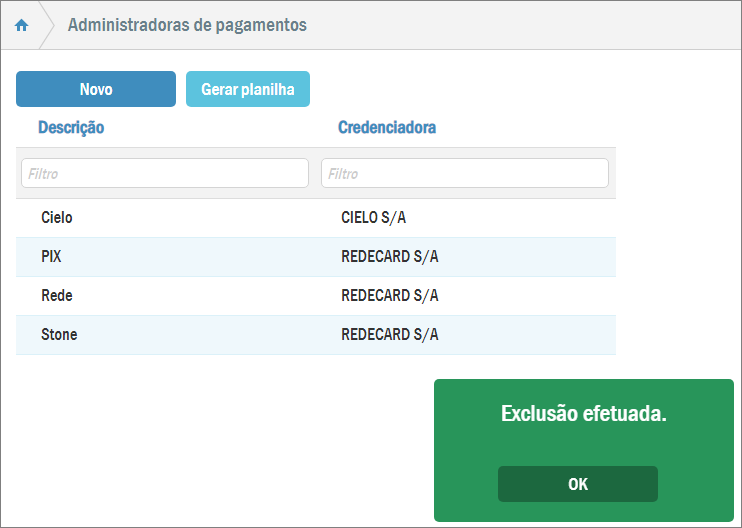
Task: Select the PIX row description
Action: pos(51,257)
